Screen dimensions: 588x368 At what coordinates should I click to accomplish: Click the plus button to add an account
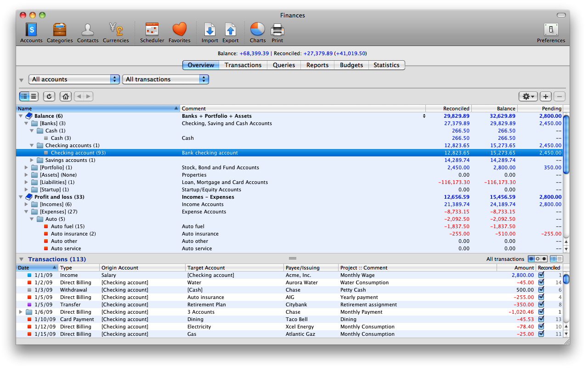pos(545,97)
